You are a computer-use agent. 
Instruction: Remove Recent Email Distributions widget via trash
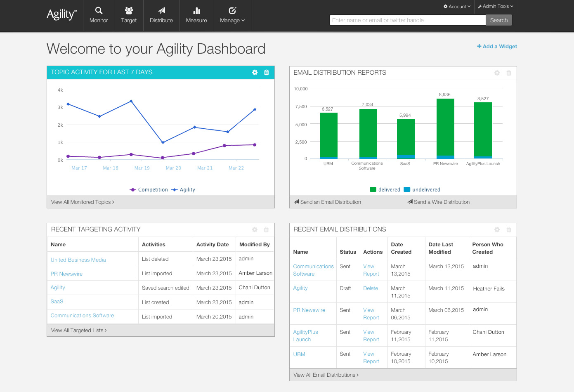click(509, 230)
